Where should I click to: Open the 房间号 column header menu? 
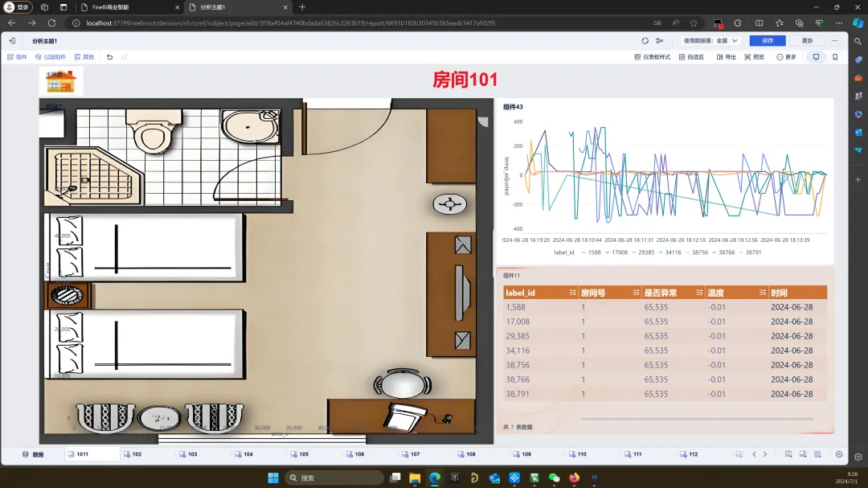pos(636,293)
